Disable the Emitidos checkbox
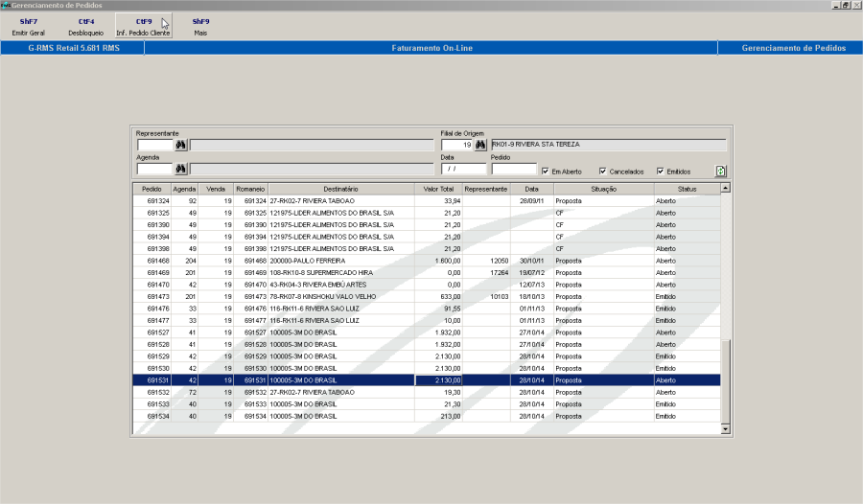The width and height of the screenshot is (863, 504). tap(661, 172)
